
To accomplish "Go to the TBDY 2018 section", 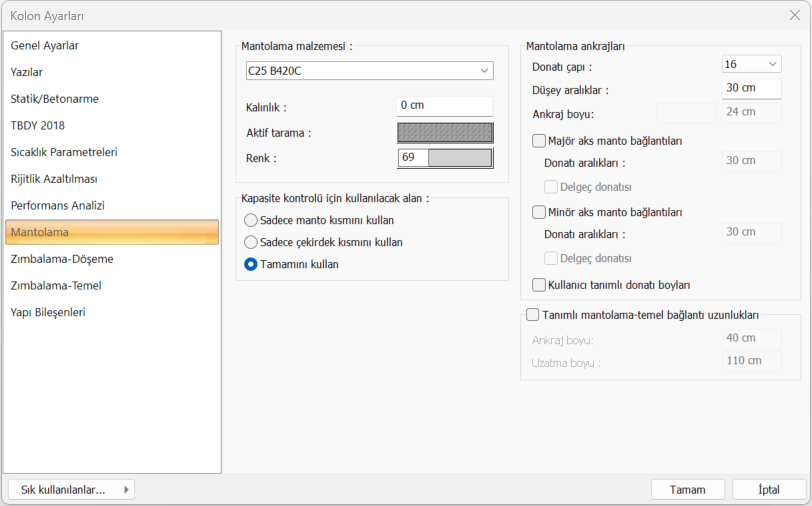I will [x=37, y=125].
